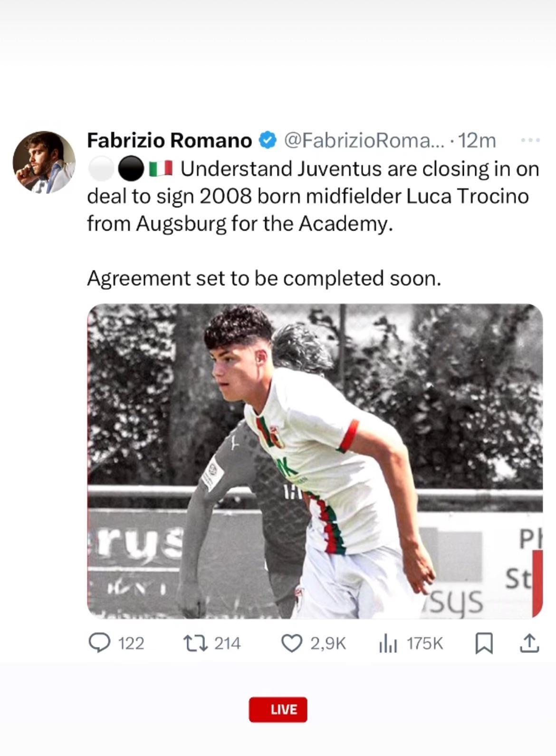The height and width of the screenshot is (756, 556).
Task: Tap the share upload icon
Action: click(529, 643)
